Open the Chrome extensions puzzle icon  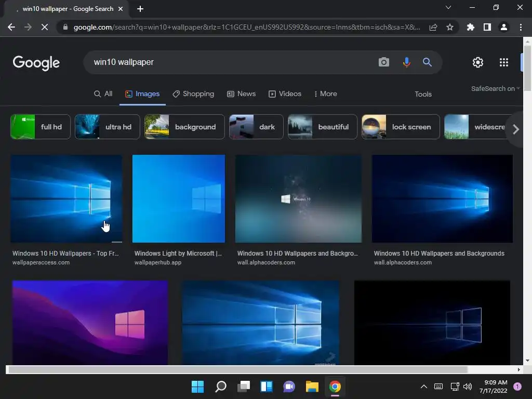coord(470,27)
